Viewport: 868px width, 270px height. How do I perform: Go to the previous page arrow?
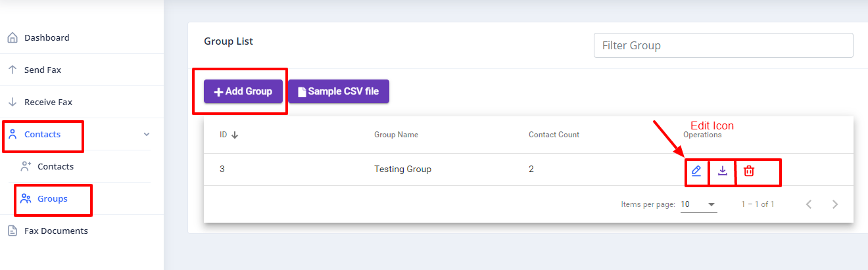click(809, 204)
